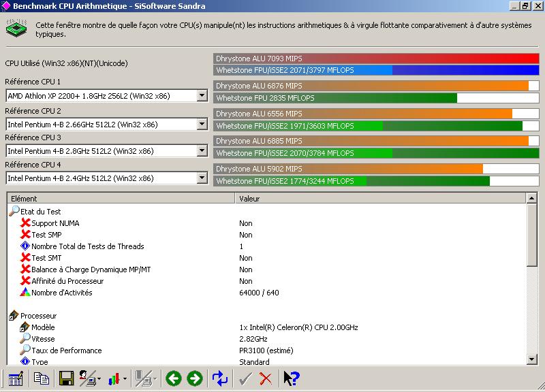The width and height of the screenshot is (545, 392).
Task: Select the Intel Pentium 4-B 2.4GHz combo box
Action: [107, 178]
